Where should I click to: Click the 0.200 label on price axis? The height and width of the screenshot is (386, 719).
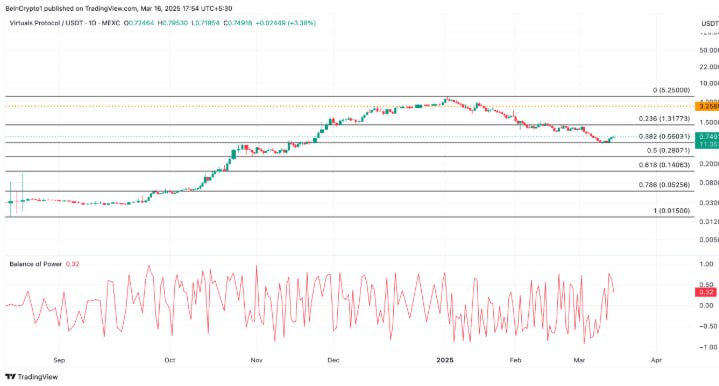[x=709, y=164]
